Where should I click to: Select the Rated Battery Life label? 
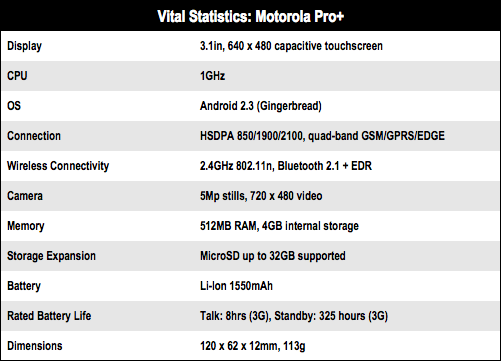click(x=49, y=316)
